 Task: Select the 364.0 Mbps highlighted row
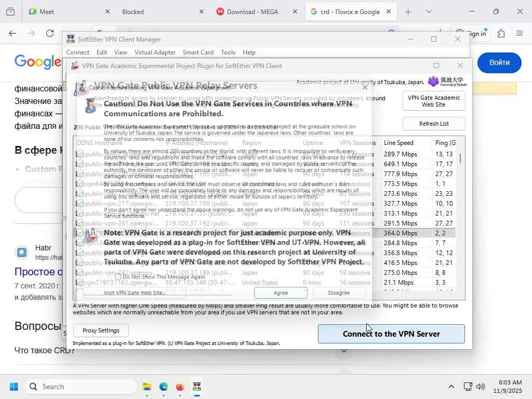coord(264,233)
